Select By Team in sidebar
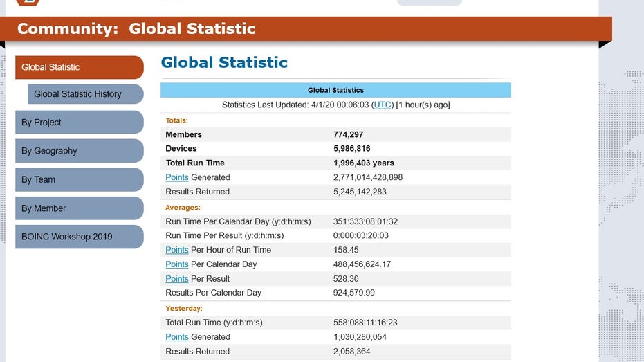Image resolution: width=644 pixels, height=362 pixels. click(80, 179)
